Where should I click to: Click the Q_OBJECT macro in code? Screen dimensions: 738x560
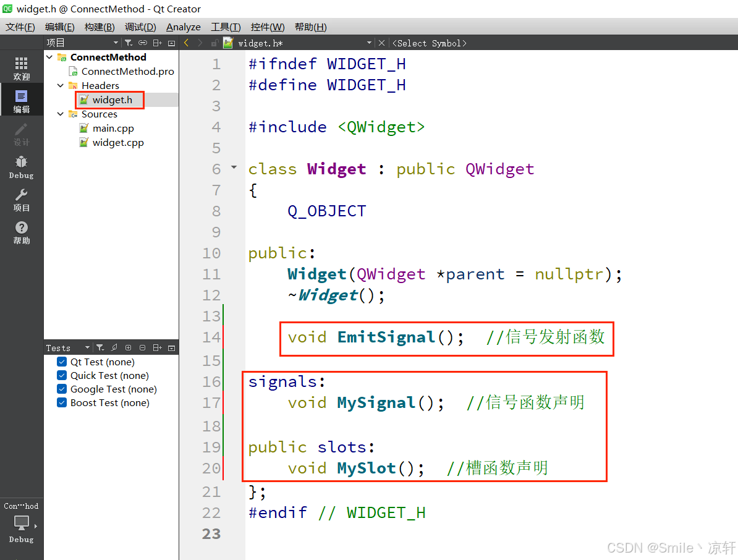point(326,211)
